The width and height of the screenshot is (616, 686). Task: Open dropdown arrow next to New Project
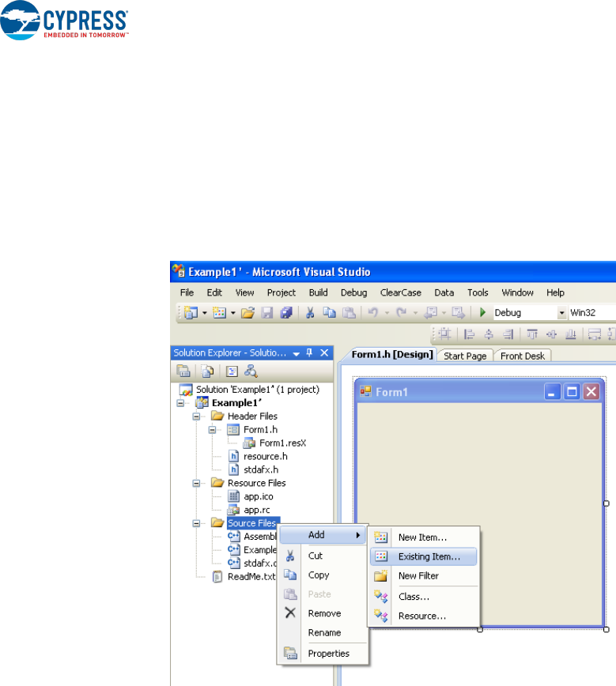(x=205, y=313)
